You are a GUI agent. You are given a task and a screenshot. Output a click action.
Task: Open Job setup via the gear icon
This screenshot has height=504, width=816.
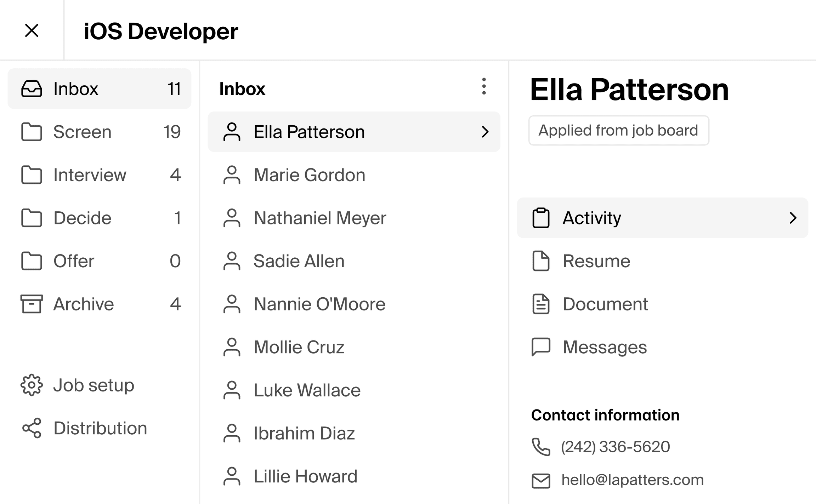(32, 385)
